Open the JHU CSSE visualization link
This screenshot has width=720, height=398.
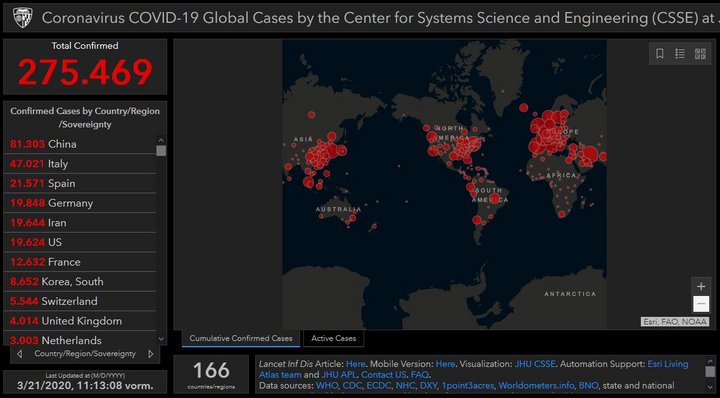pyautogui.click(x=534, y=364)
